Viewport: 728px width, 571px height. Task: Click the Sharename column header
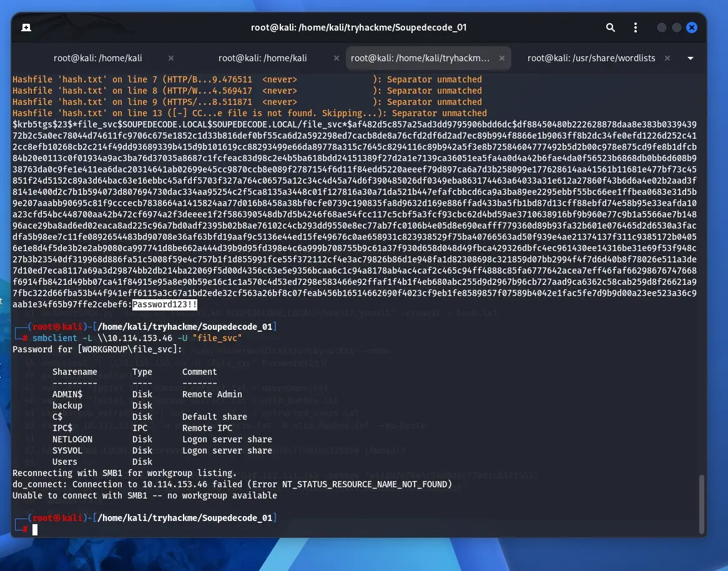(75, 372)
